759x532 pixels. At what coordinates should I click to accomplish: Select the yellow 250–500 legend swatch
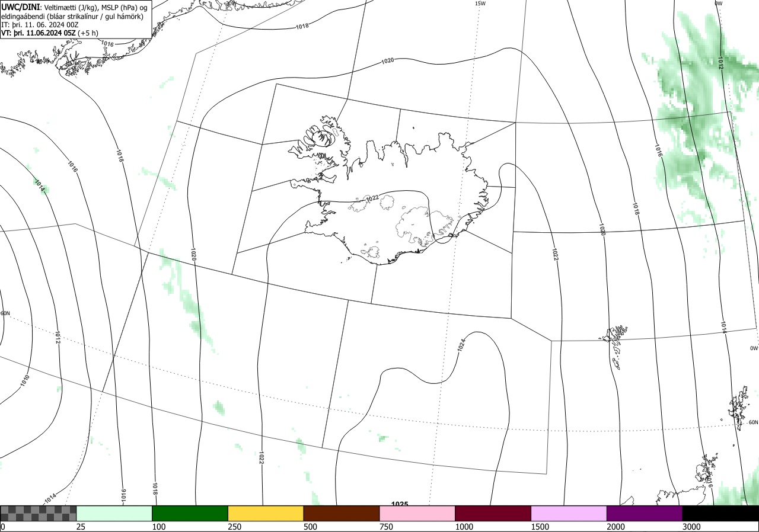tap(266, 513)
